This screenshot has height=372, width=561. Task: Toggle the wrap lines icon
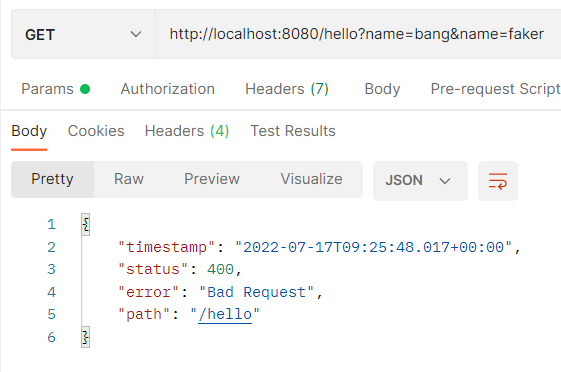498,181
